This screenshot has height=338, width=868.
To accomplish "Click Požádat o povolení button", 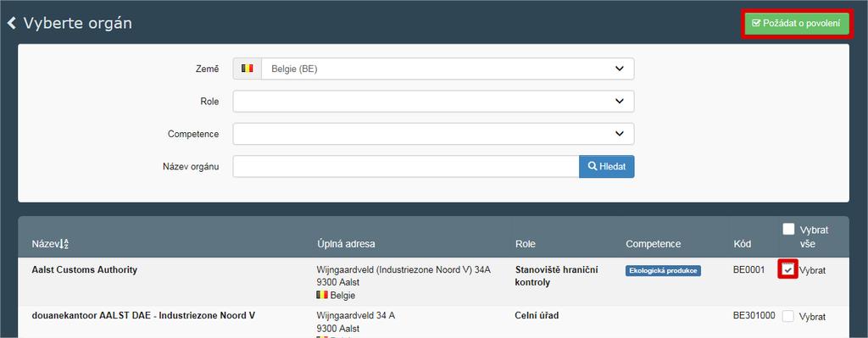I will pyautogui.click(x=797, y=23).
